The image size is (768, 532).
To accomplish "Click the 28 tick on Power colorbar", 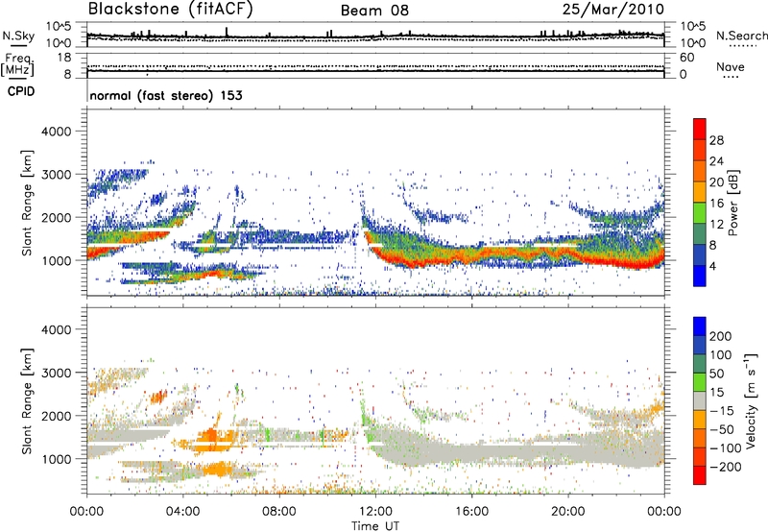I will click(x=716, y=140).
